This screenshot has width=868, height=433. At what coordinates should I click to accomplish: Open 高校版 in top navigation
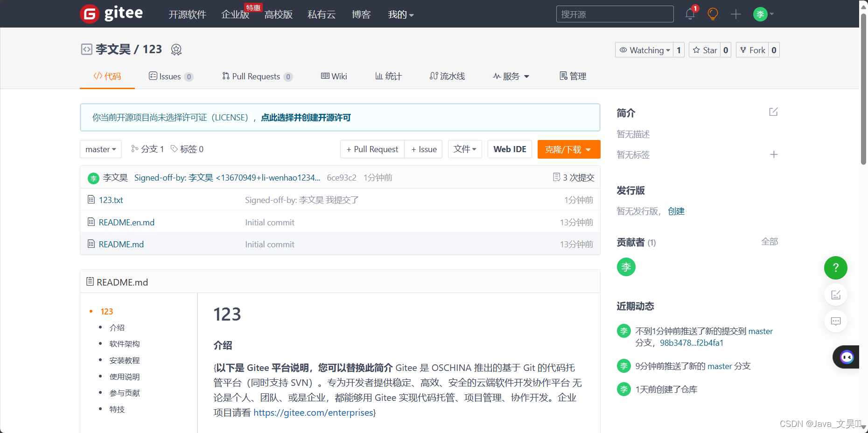tap(278, 14)
